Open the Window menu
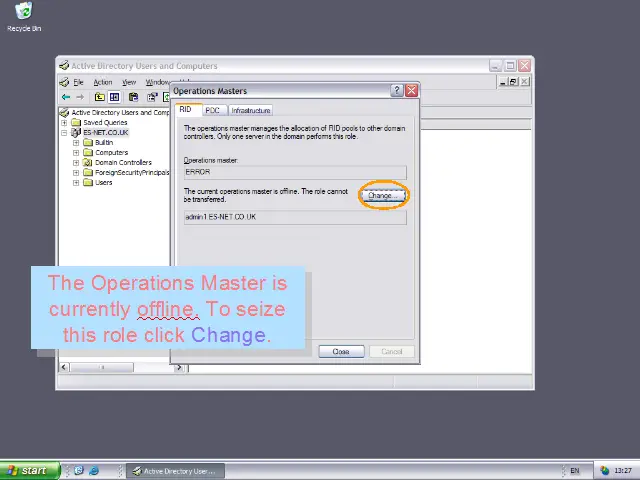The height and width of the screenshot is (480, 640). pyautogui.click(x=158, y=82)
